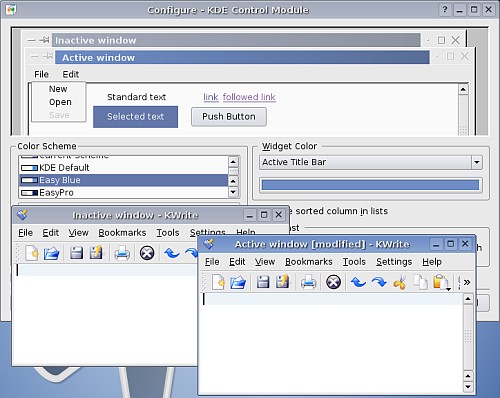
Task: Select KDE Default color scheme
Action: 123,168
